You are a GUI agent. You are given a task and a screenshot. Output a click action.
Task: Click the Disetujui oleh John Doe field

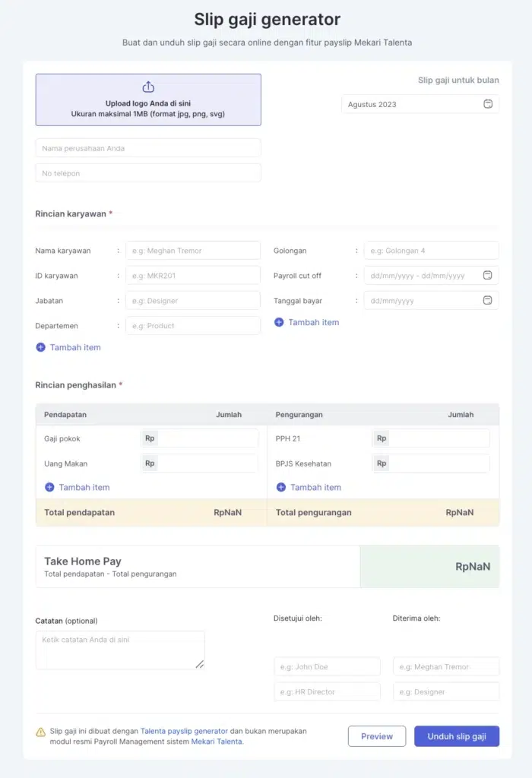click(327, 666)
